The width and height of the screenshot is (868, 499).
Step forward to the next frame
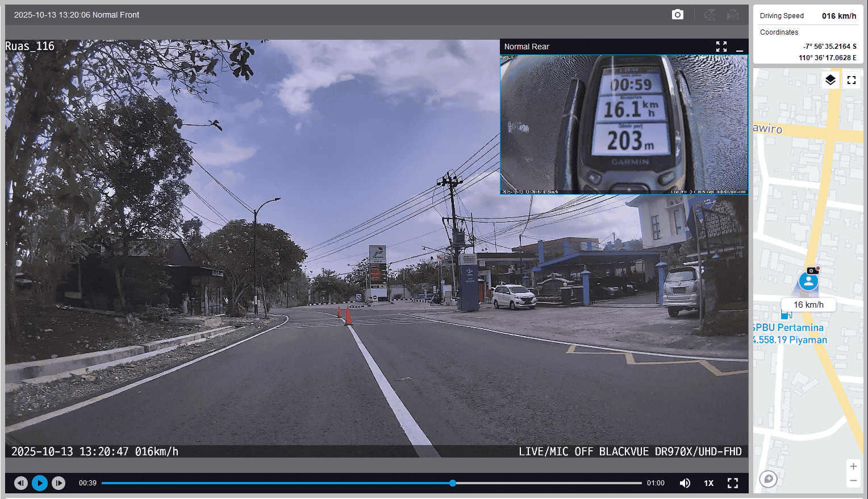(x=59, y=483)
